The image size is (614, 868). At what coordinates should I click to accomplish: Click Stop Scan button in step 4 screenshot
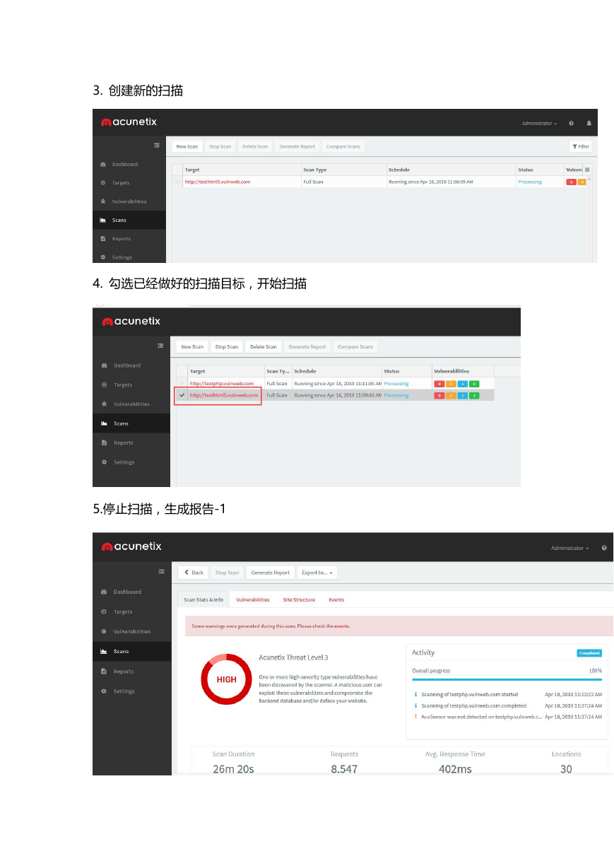pos(227,347)
